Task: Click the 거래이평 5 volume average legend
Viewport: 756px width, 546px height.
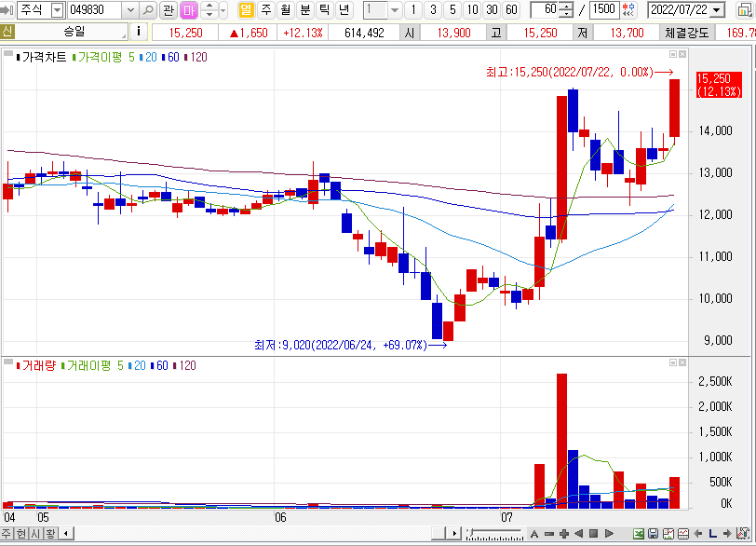Action: [x=92, y=365]
